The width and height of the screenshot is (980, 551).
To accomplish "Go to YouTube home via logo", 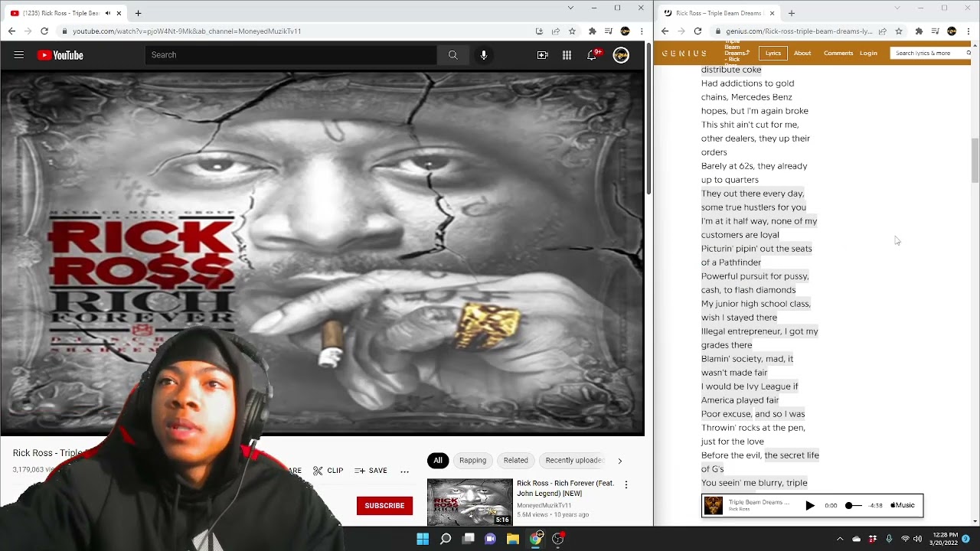I will [60, 55].
